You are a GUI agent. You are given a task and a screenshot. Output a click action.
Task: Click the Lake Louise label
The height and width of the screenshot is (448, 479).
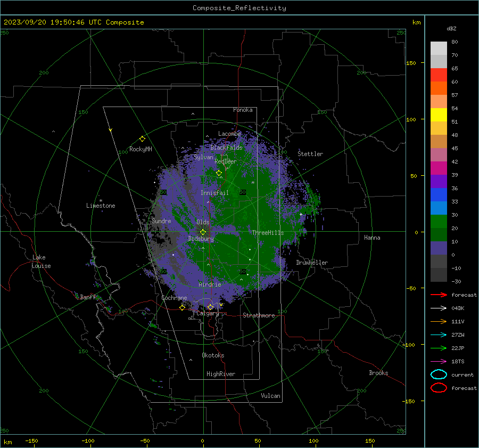pos(41,262)
